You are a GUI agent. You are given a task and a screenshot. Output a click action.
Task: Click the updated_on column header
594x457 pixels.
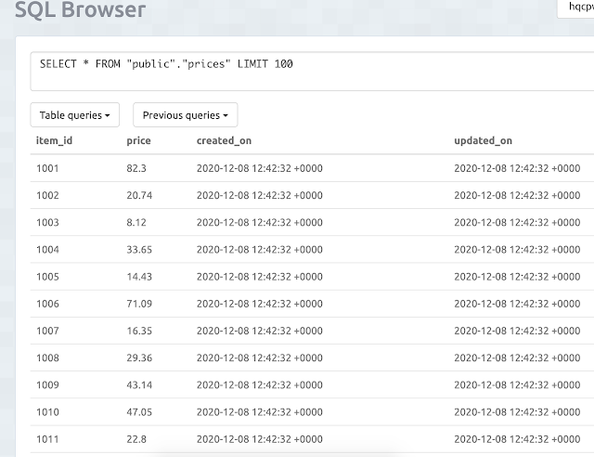483,141
